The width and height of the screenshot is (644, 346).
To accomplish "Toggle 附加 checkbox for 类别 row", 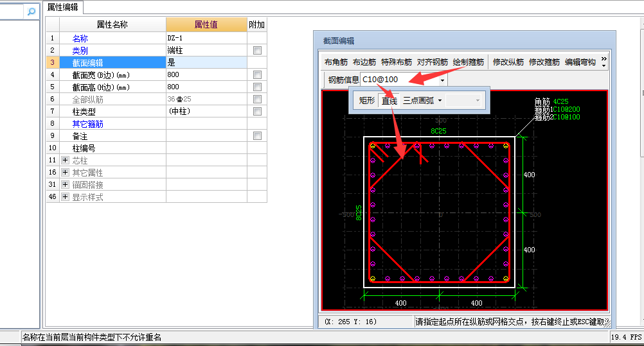I will click(257, 51).
